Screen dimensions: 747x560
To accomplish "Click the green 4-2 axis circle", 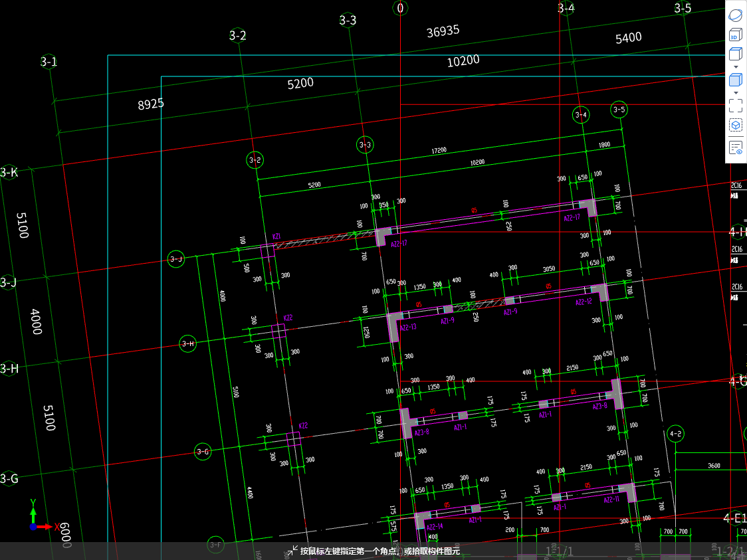I will [675, 434].
